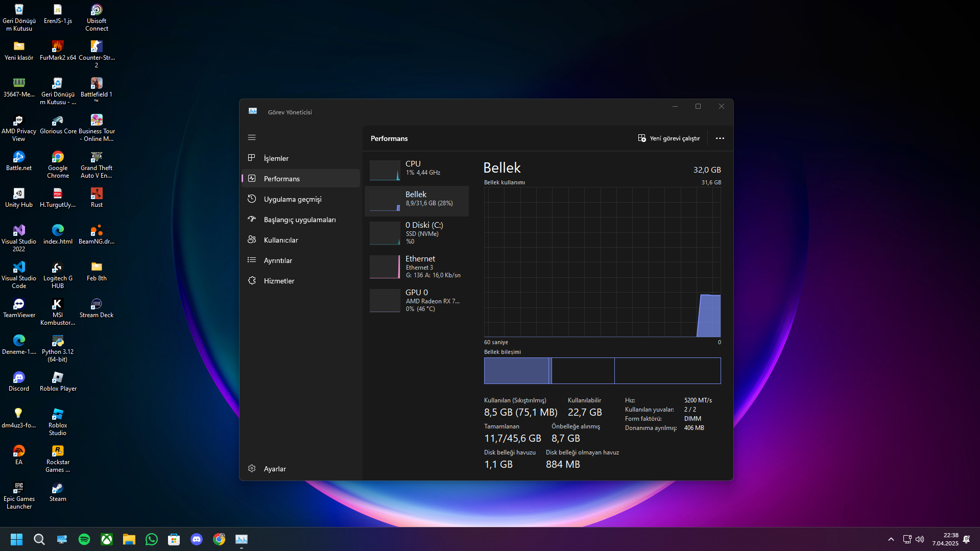This screenshot has height=551, width=980.
Task: Select the AMD Privacy View icon
Action: (19, 128)
